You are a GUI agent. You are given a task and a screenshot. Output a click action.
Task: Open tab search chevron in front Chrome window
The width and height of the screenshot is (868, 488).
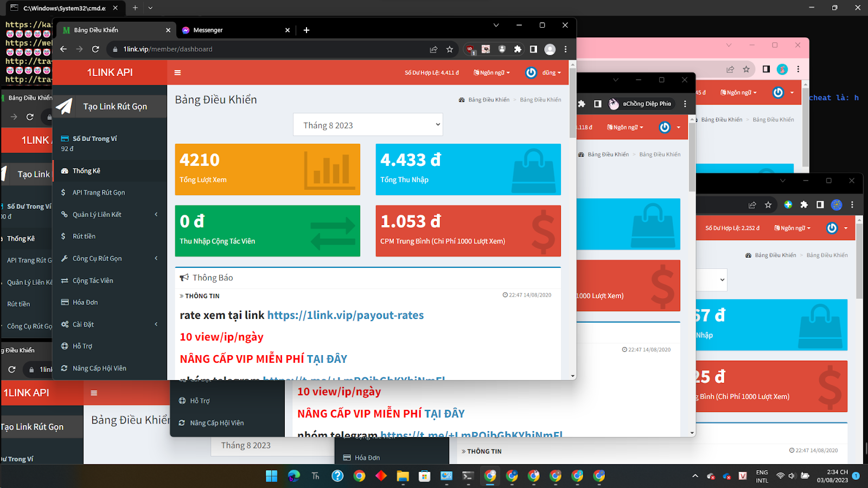496,25
